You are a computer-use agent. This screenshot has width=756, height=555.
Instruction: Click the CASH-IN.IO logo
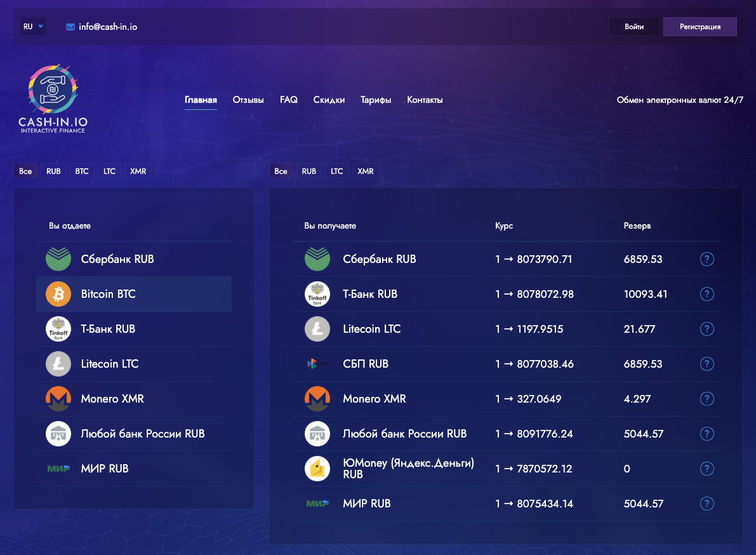(53, 98)
